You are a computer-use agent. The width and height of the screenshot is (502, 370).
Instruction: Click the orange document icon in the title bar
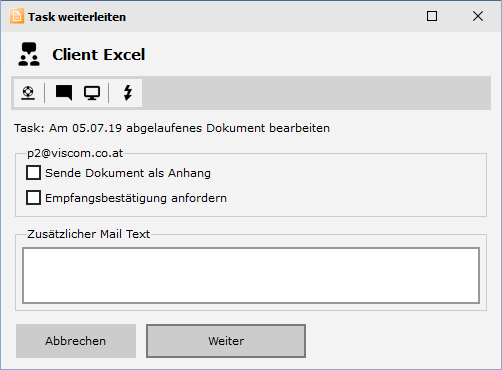point(17,16)
